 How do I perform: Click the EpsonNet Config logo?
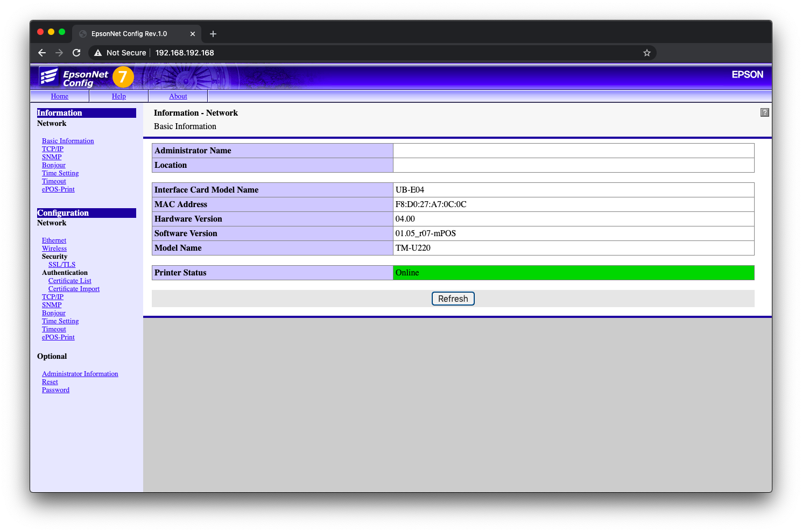coord(73,77)
